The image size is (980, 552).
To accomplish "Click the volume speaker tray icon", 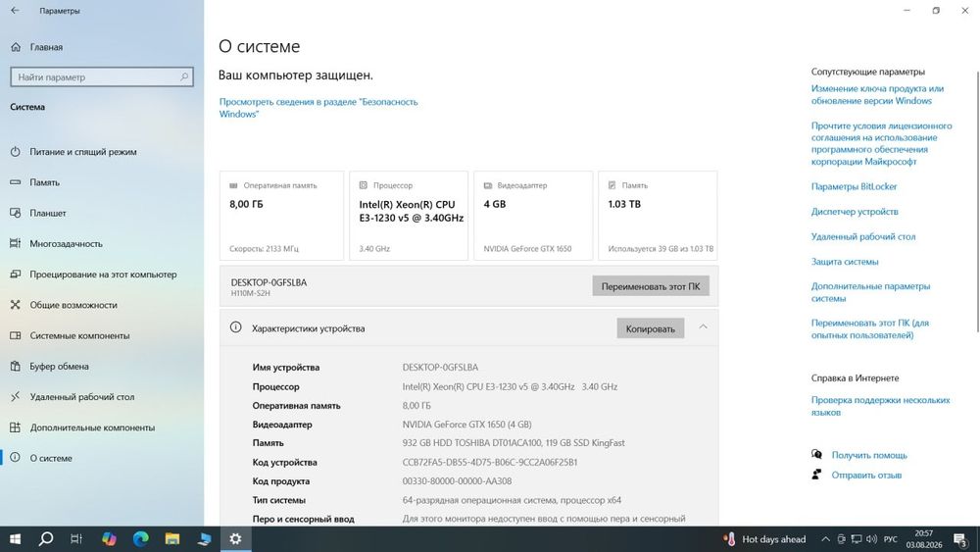I will click(871, 539).
